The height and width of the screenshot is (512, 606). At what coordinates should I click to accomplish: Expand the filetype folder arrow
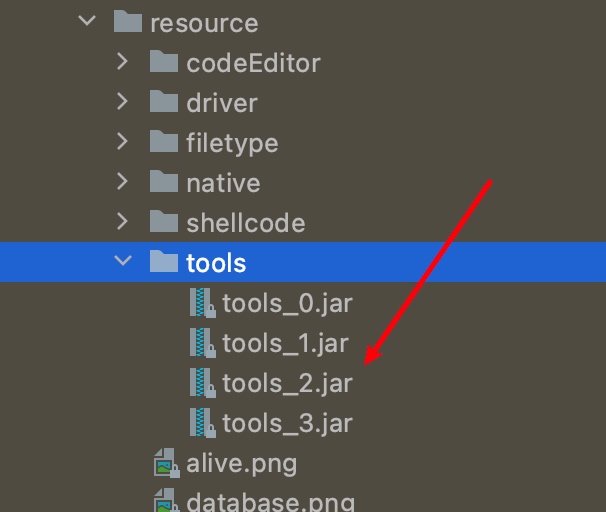[123, 141]
